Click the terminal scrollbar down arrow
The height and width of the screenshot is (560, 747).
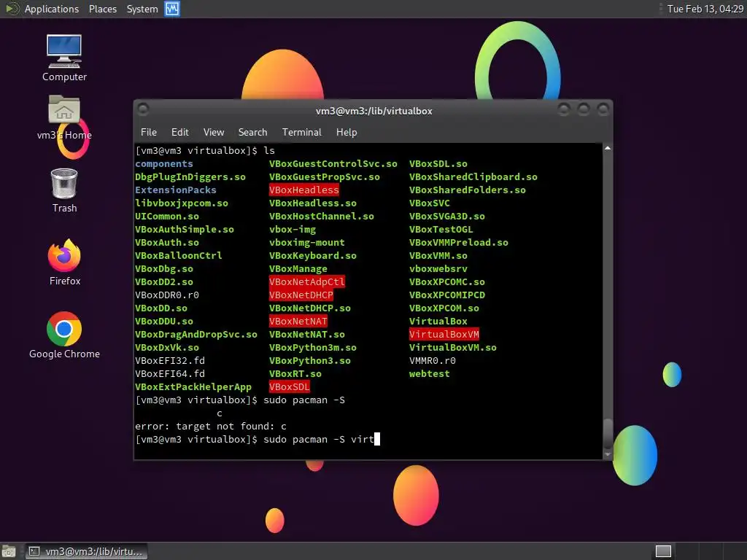click(x=608, y=454)
